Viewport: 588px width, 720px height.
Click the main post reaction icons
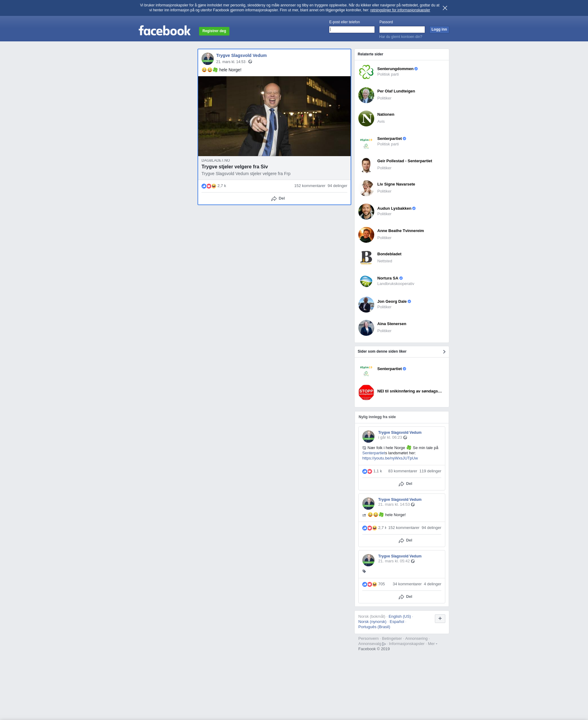point(209,186)
